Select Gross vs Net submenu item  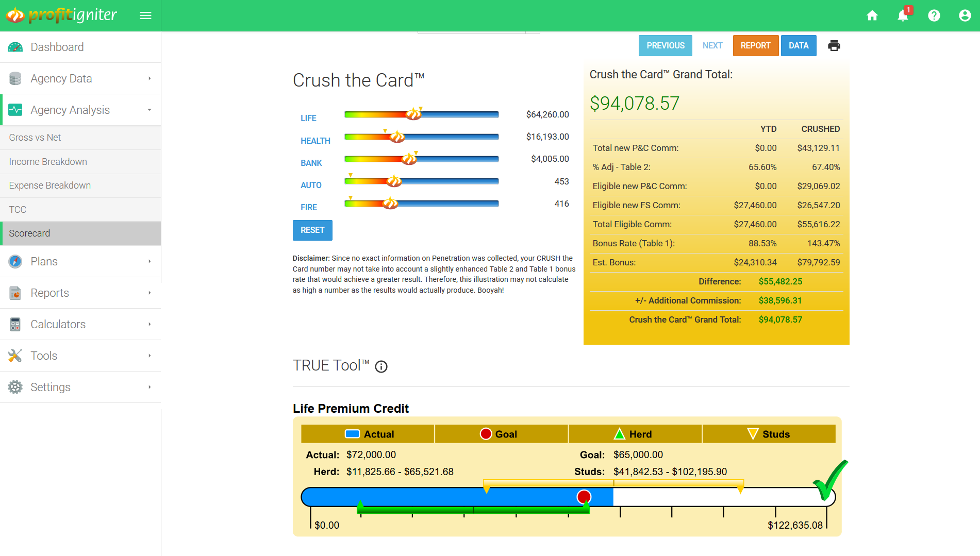[35, 138]
